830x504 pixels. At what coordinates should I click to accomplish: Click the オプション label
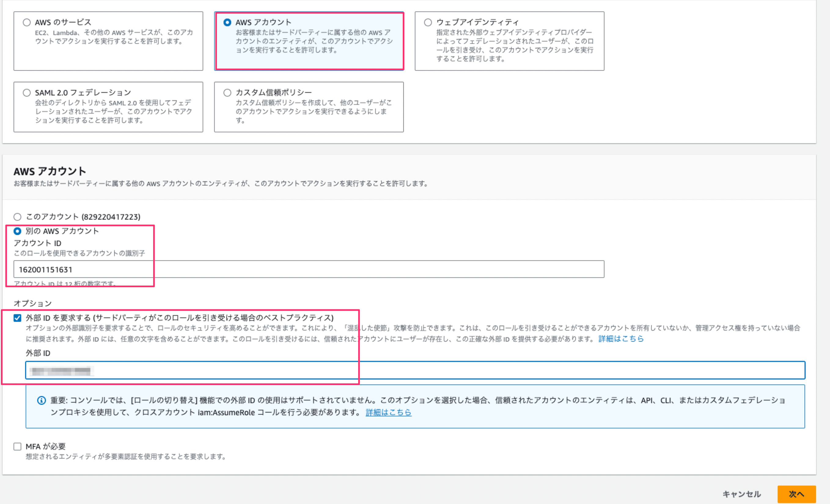point(33,304)
